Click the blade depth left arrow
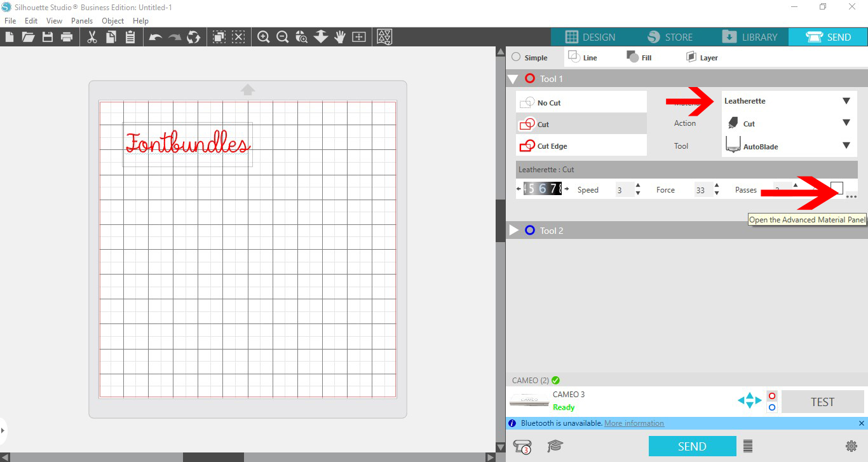 (x=519, y=189)
